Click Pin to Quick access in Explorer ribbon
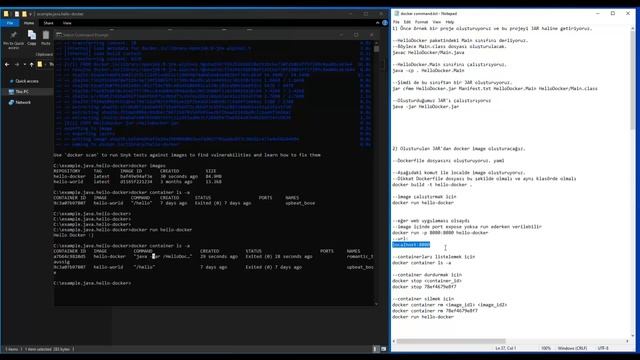 point(13,40)
